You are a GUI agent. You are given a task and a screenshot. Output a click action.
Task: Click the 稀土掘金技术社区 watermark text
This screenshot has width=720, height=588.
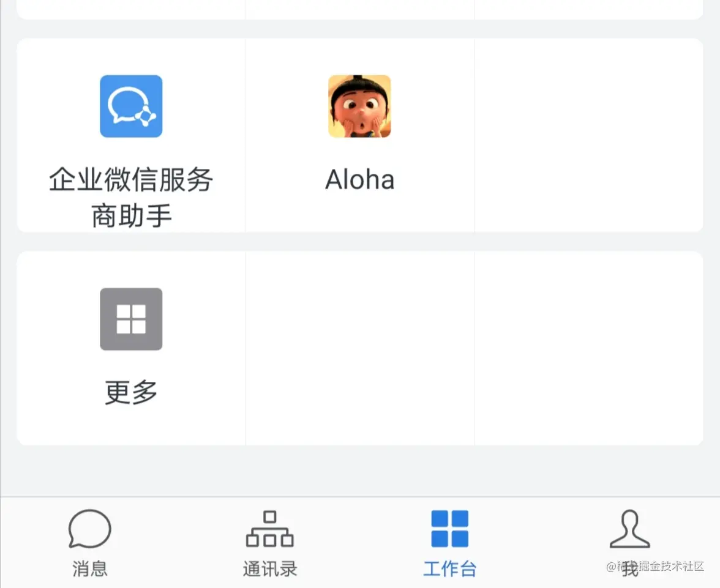[x=655, y=567]
